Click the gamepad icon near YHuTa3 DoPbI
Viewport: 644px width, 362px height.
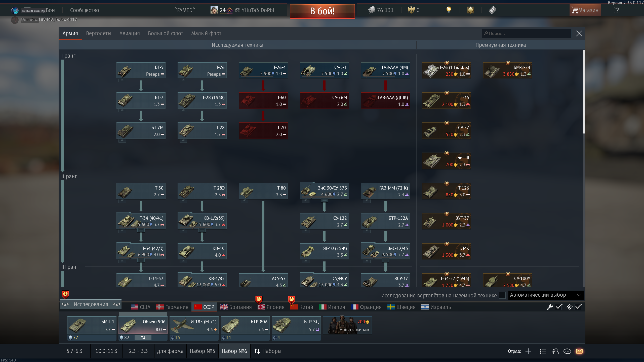[237, 10]
